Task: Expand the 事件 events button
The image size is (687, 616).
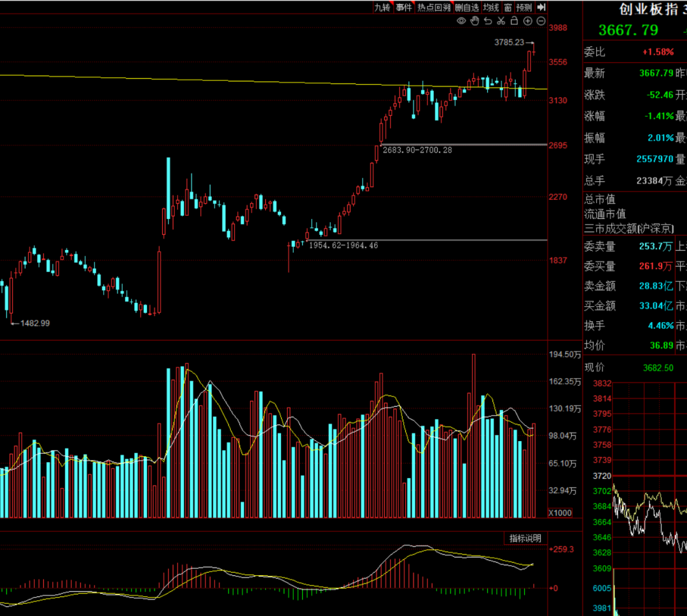Action: pos(404,8)
